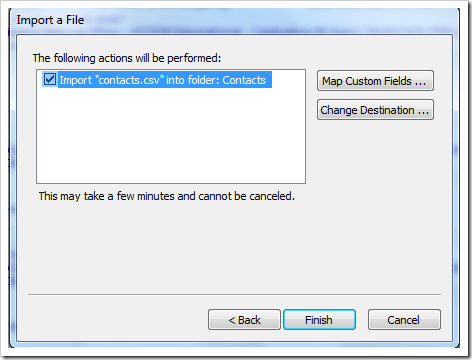Click the Change Destination button
The width and height of the screenshot is (472, 360).
coord(375,110)
